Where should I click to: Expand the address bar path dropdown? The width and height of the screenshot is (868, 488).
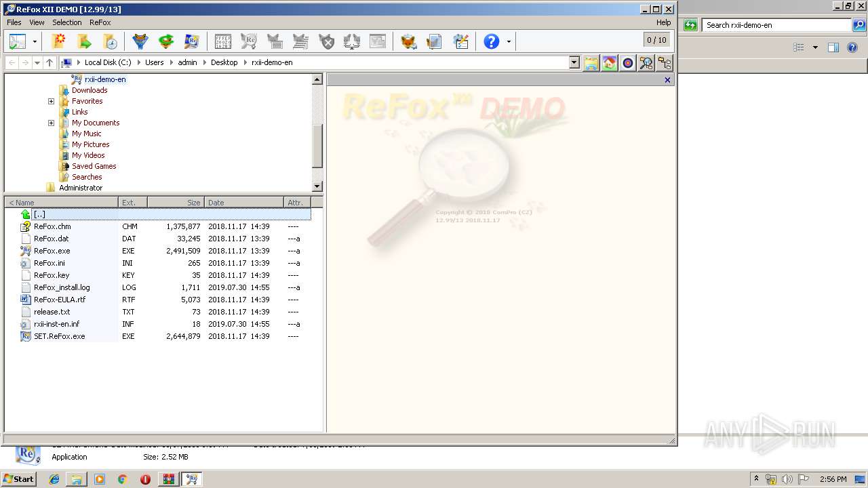(x=574, y=62)
